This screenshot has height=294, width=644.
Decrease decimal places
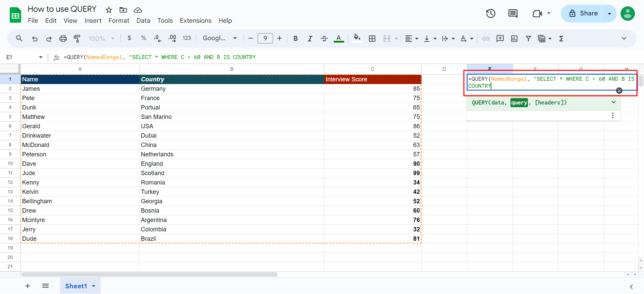tap(158, 39)
